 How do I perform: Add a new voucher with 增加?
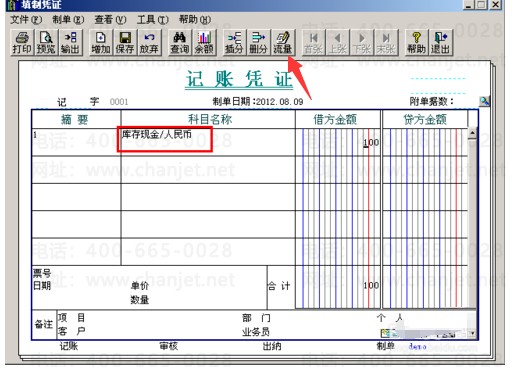pyautogui.click(x=101, y=43)
